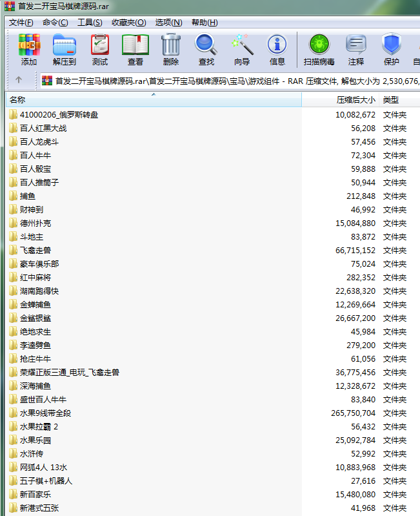Start 扫描病毒 virus scan

point(319,49)
